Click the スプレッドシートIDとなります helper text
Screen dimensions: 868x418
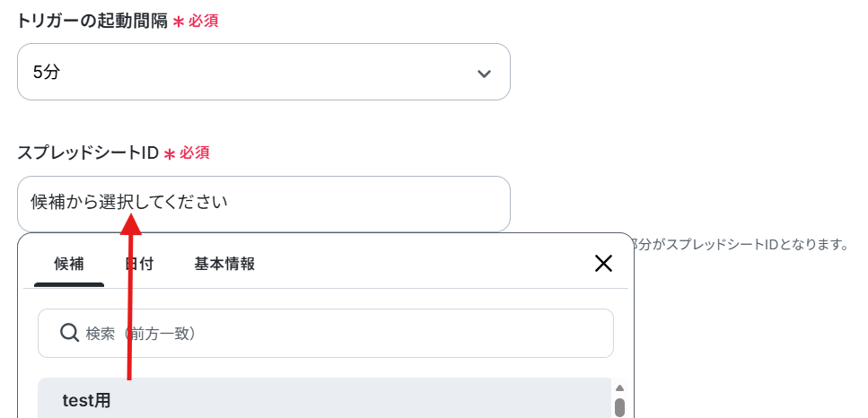click(x=740, y=244)
